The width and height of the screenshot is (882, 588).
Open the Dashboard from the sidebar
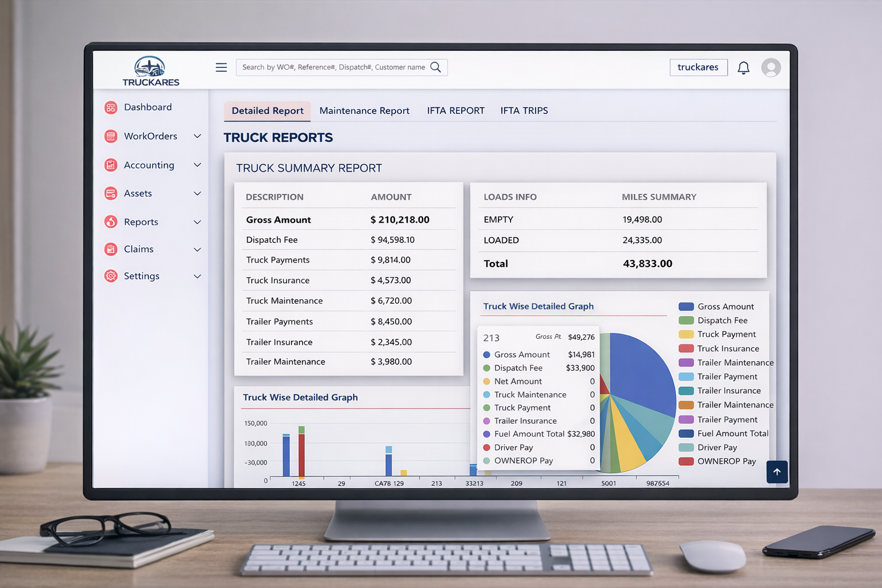[110, 107]
